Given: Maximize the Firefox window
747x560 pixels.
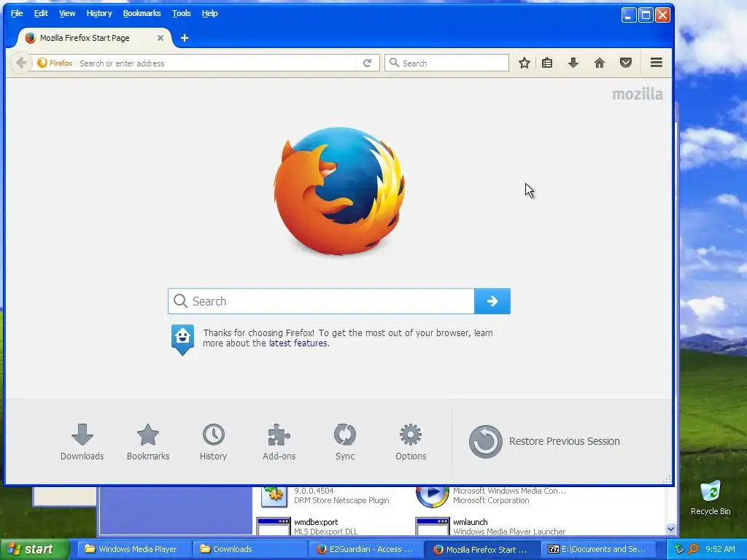Looking at the screenshot, I should coord(646,15).
